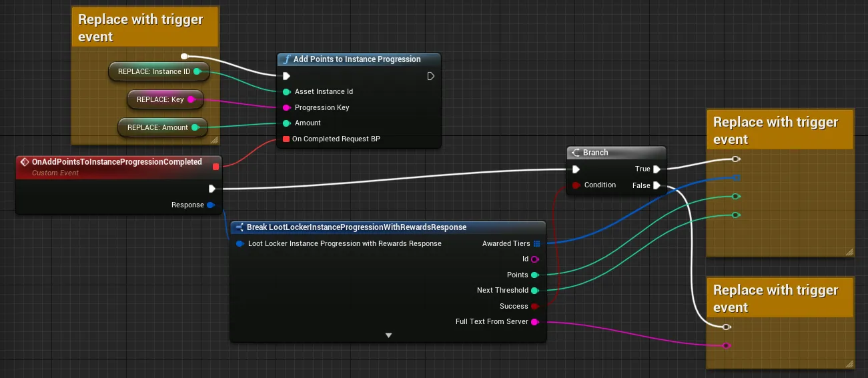868x378 pixels.
Task: Click the Response output pin on custom event
Action: coord(211,205)
